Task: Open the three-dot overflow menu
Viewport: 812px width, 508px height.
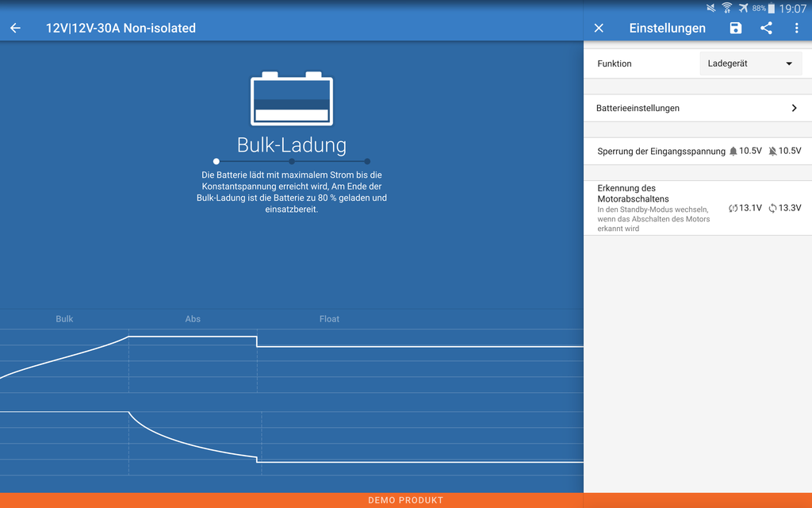Action: click(796, 28)
